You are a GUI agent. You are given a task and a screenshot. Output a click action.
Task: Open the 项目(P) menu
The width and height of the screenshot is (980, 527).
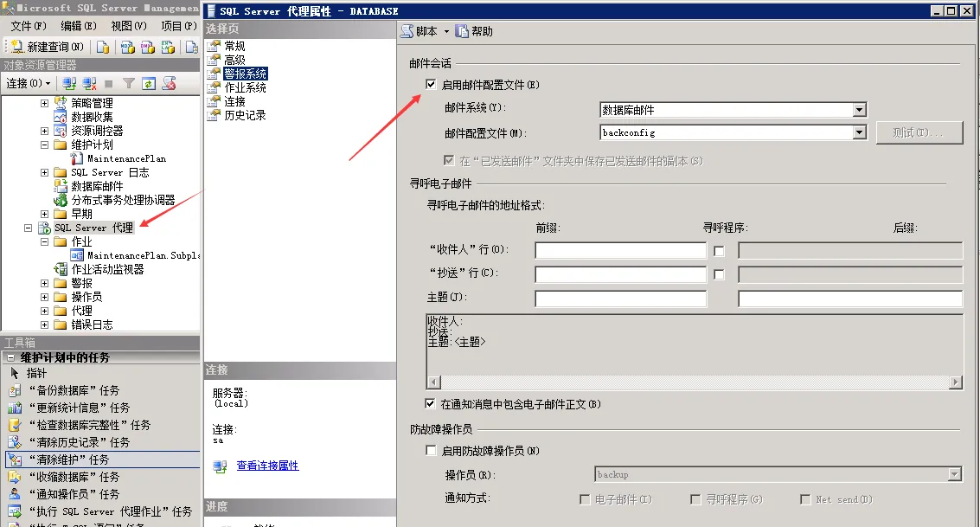point(179,26)
